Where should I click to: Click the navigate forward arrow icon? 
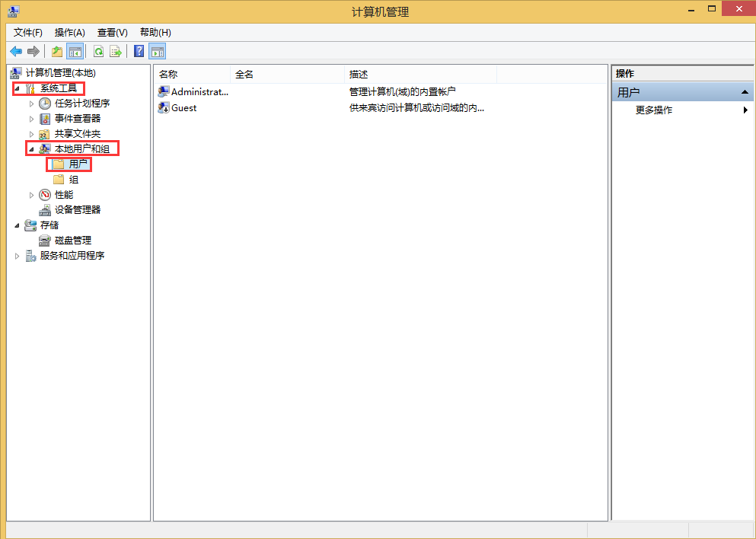click(x=33, y=51)
